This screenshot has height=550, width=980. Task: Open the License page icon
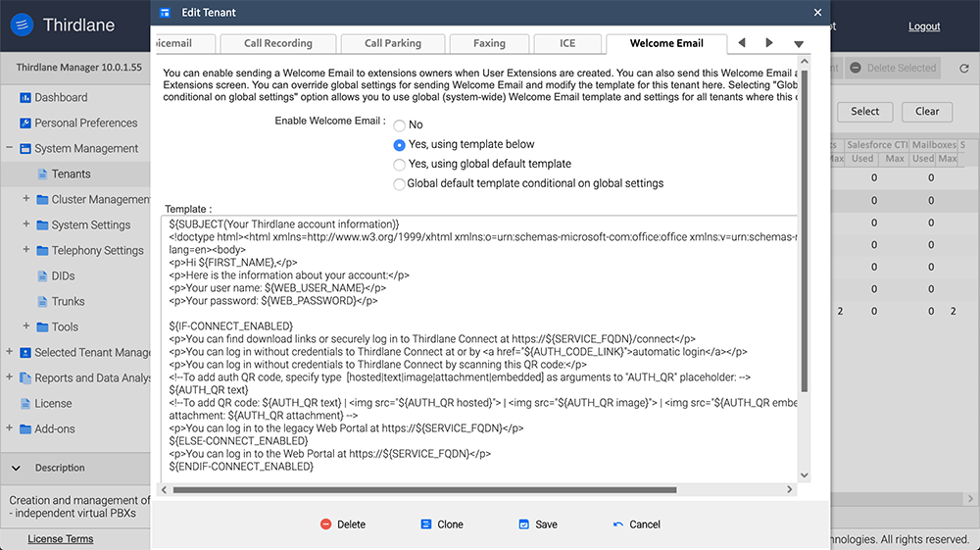pos(25,404)
